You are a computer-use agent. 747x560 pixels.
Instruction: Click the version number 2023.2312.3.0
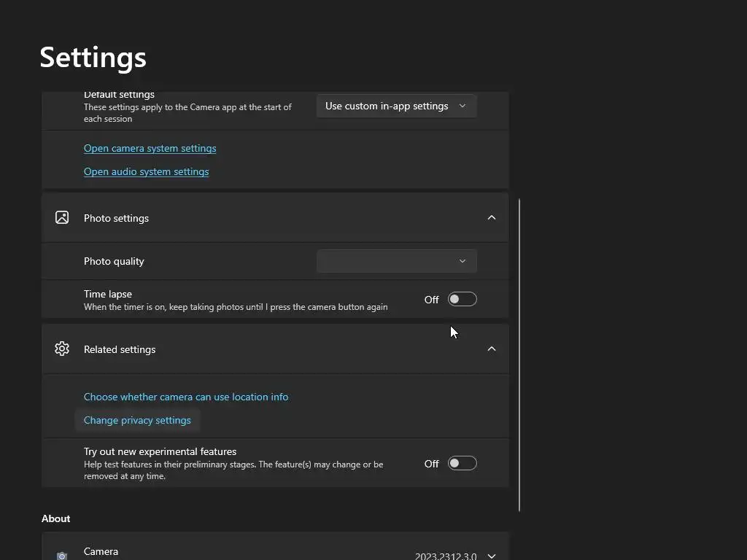pos(445,556)
